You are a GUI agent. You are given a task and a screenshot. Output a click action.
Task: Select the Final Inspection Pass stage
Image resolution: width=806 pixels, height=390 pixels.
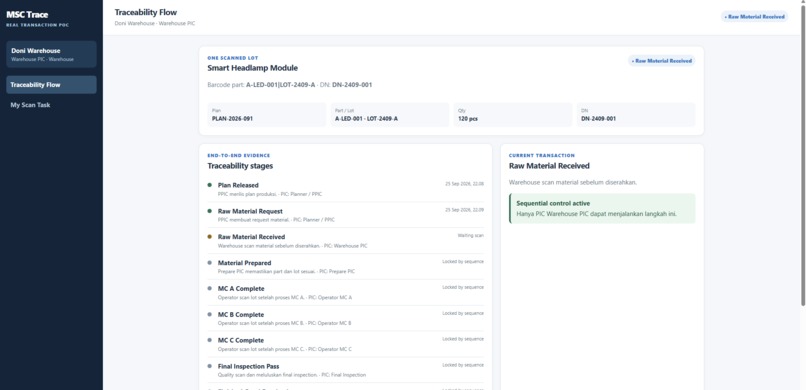coord(345,370)
